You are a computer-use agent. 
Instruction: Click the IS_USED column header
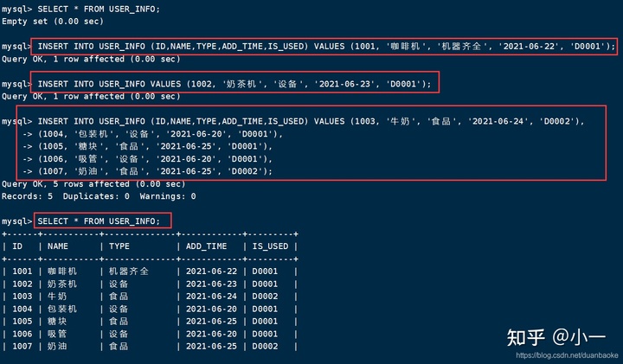(x=270, y=246)
